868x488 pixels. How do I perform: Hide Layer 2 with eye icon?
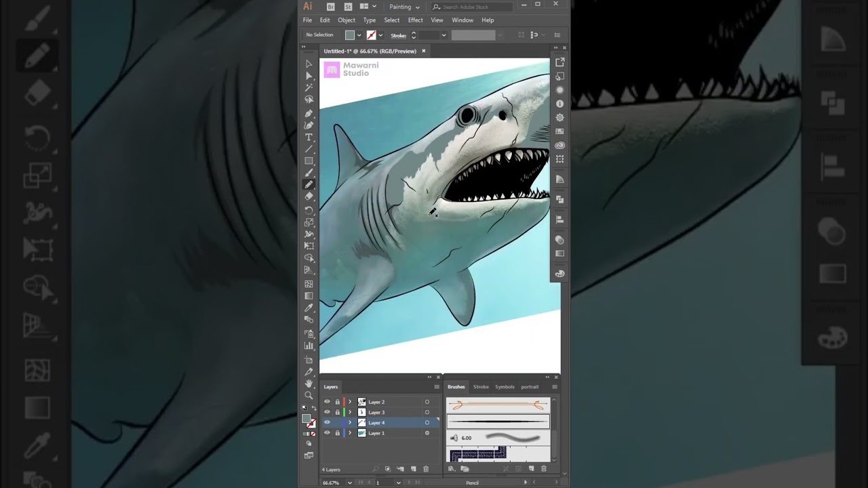coord(327,402)
